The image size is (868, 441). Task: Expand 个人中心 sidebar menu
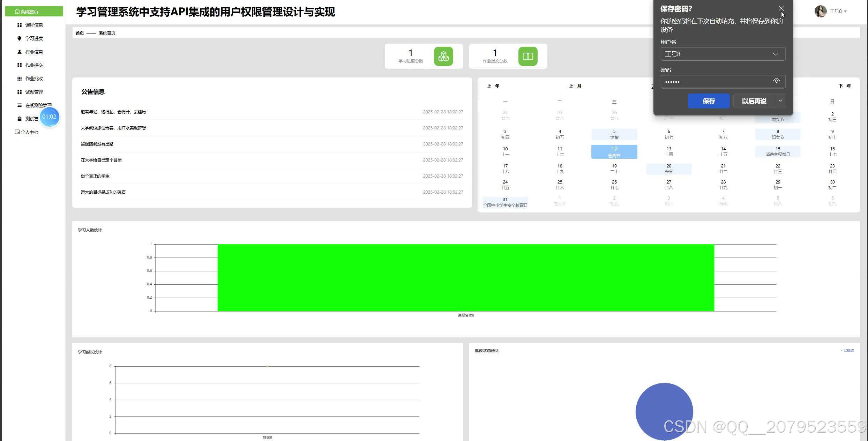[x=29, y=132]
